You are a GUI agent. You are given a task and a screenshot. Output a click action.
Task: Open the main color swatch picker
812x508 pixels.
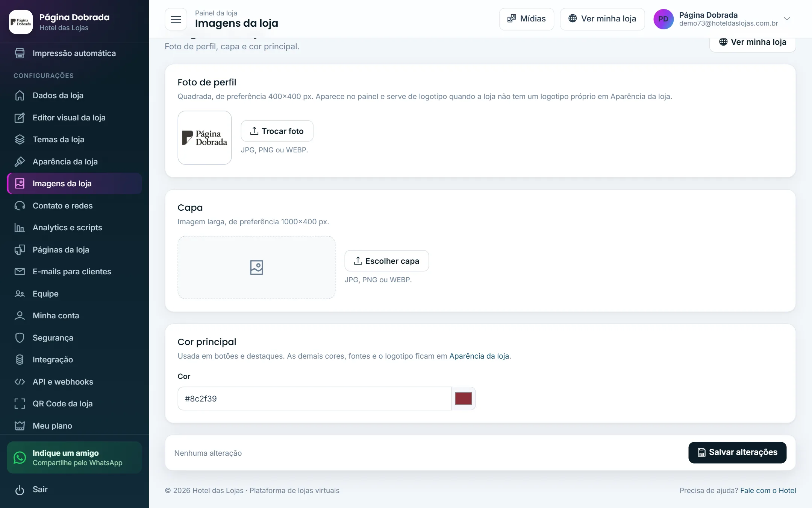click(x=463, y=398)
